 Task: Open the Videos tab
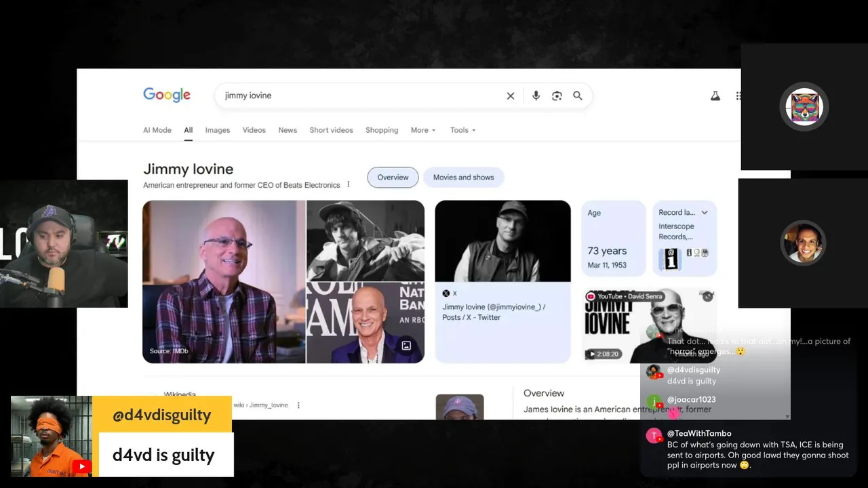[x=254, y=130]
